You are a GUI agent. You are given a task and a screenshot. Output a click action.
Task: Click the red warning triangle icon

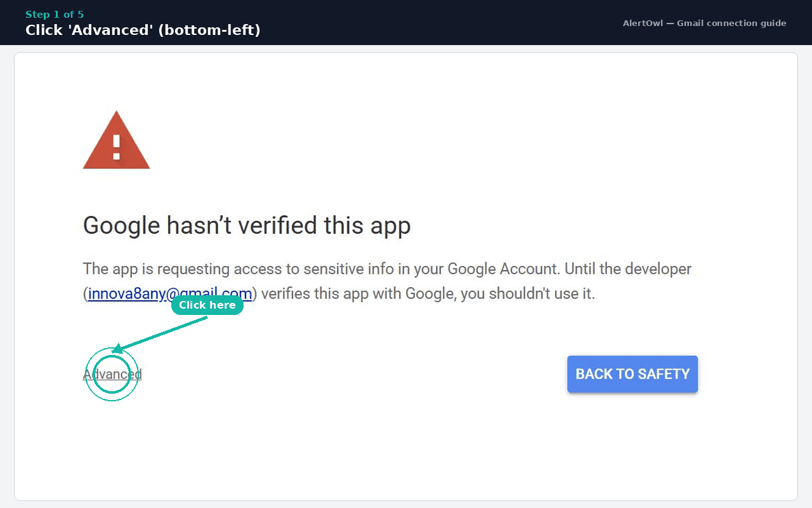tap(116, 140)
